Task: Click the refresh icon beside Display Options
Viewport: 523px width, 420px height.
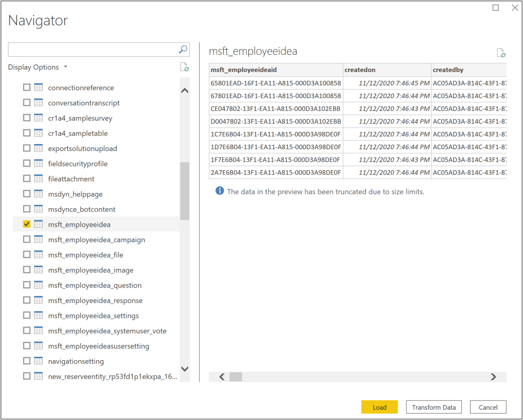Action: [x=184, y=67]
